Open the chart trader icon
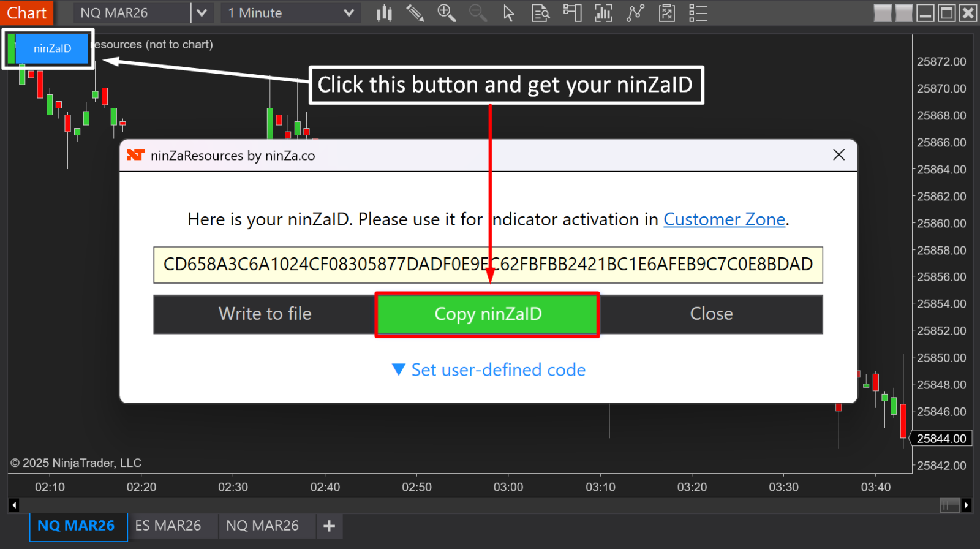The image size is (980, 549). pos(572,13)
